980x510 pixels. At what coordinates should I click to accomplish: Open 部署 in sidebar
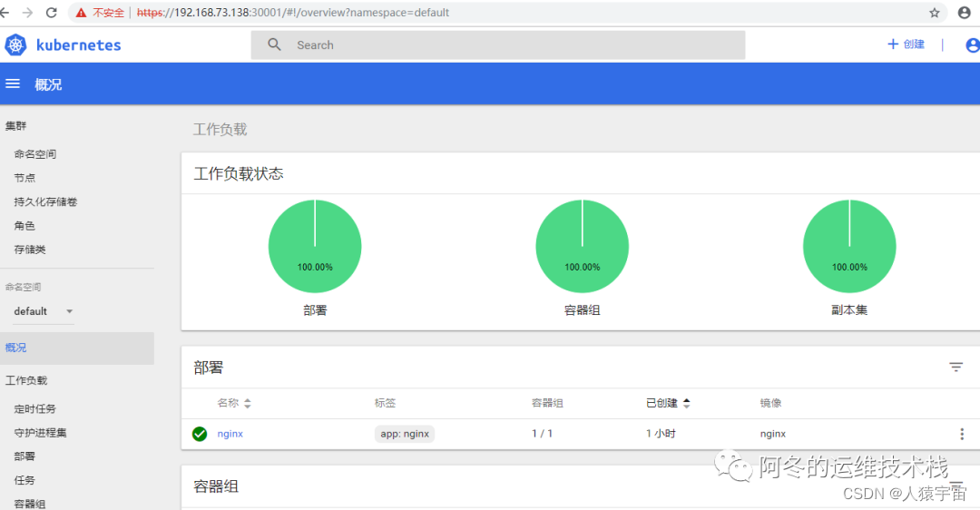[25, 456]
